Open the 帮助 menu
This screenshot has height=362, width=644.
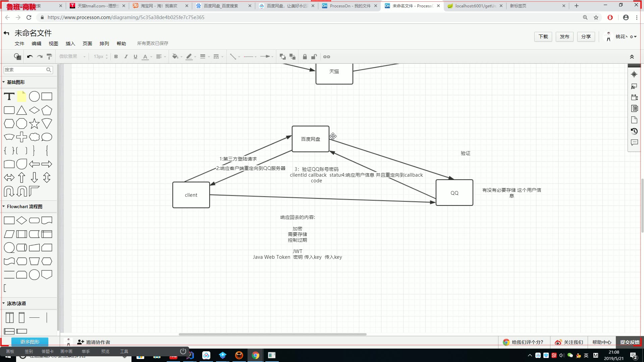point(121,44)
